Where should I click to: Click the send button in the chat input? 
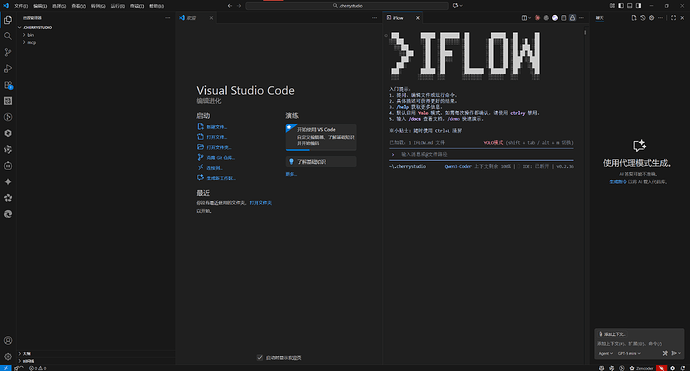(x=674, y=353)
